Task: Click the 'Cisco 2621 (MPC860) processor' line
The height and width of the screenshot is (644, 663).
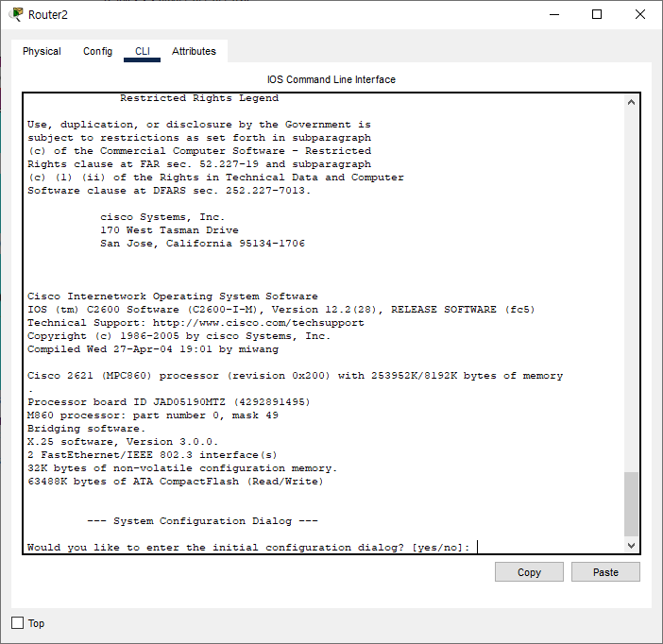Action: point(295,376)
